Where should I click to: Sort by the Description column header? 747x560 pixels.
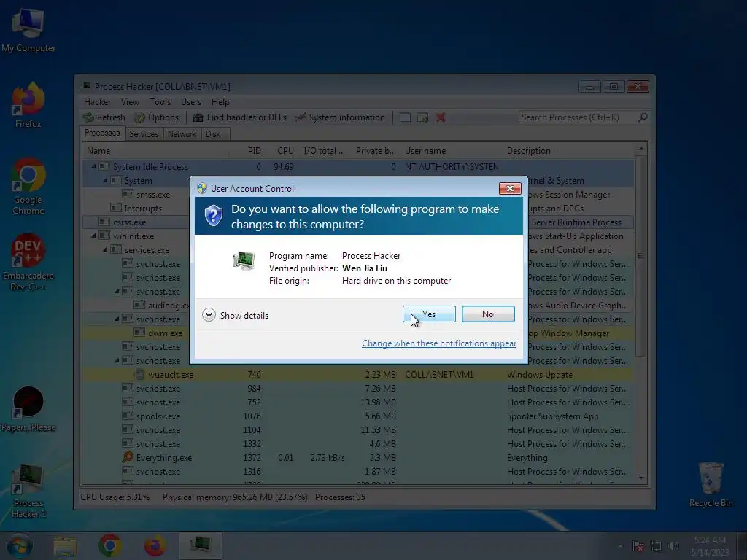coord(569,151)
